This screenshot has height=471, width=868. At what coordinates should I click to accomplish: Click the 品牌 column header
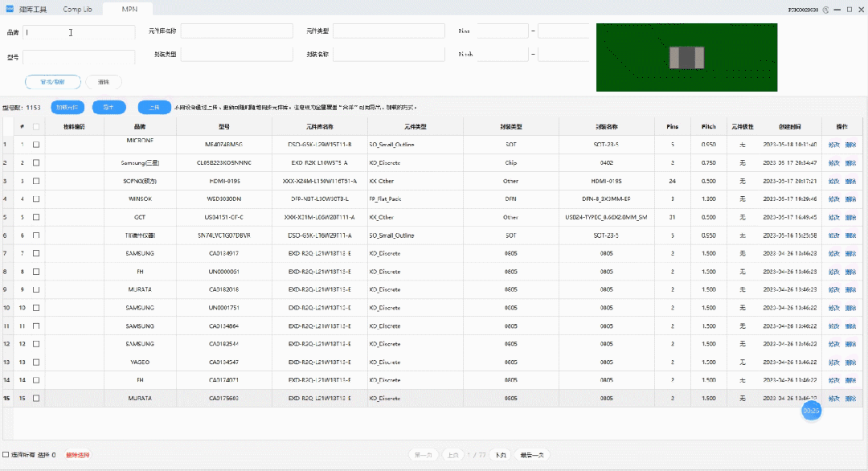140,127
